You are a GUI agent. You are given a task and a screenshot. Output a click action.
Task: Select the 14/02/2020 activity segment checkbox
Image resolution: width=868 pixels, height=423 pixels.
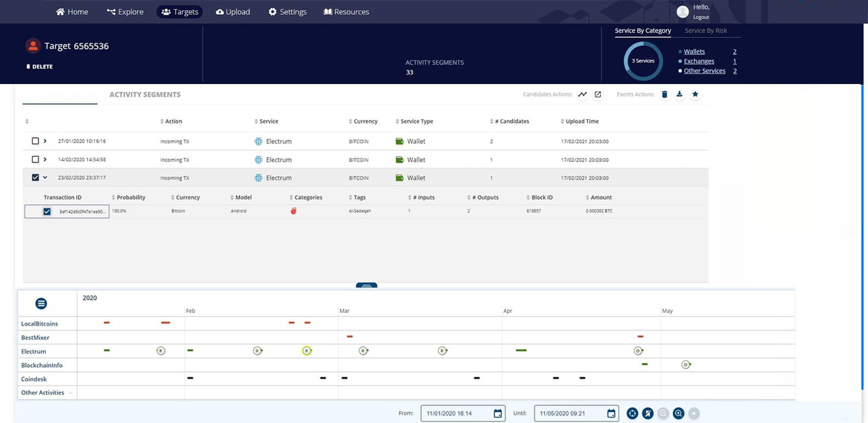35,159
